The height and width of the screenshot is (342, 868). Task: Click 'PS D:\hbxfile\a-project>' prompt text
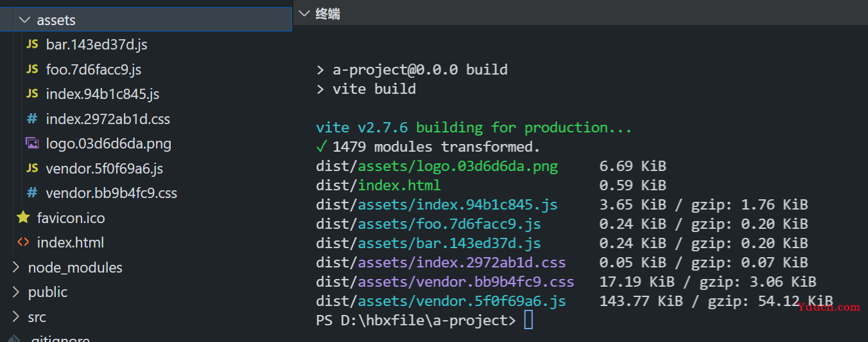416,320
